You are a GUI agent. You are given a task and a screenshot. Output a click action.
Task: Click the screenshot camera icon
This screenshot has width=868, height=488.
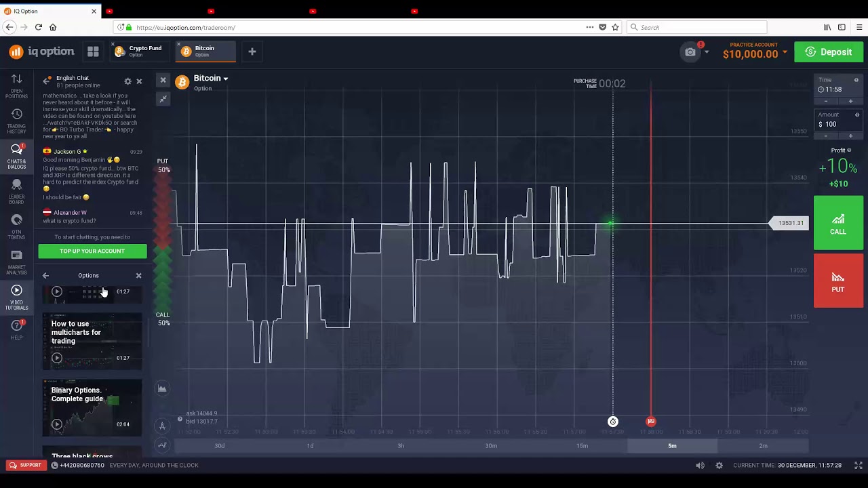[690, 52]
